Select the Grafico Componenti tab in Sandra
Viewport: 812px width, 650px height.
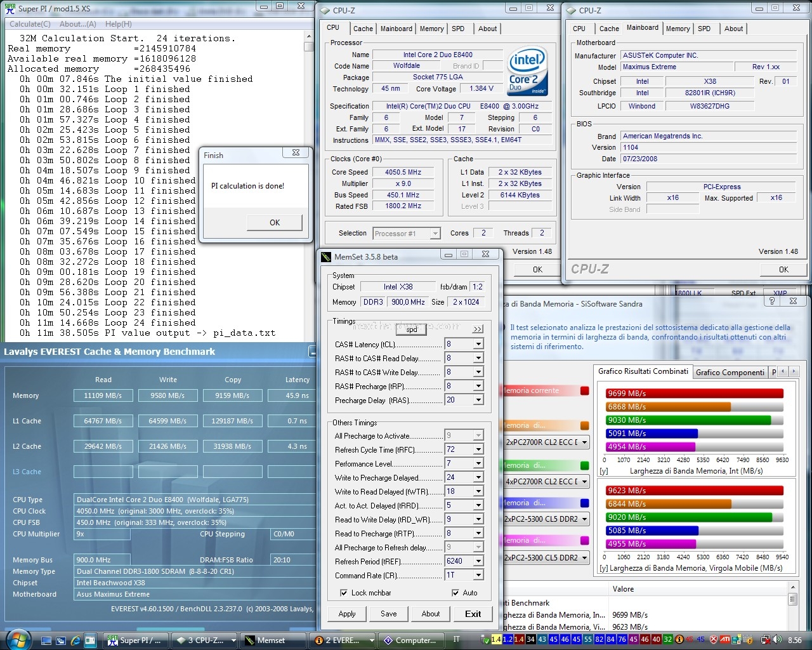(x=730, y=373)
